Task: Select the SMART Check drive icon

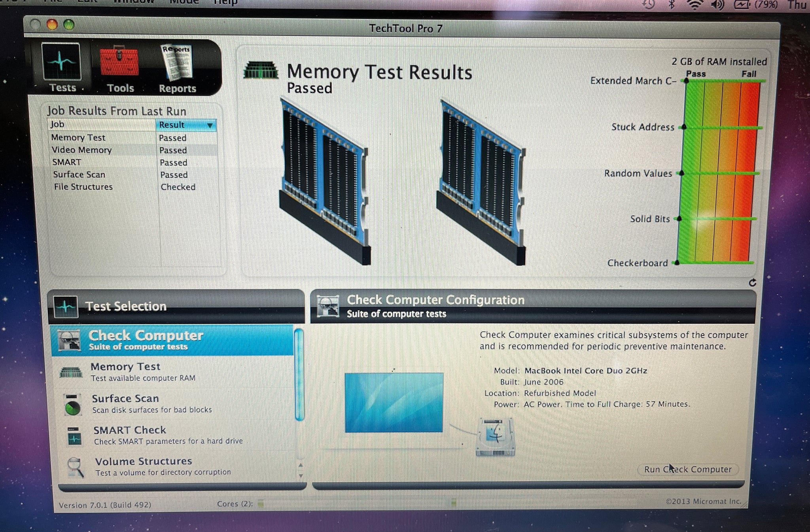Action: pos(74,436)
